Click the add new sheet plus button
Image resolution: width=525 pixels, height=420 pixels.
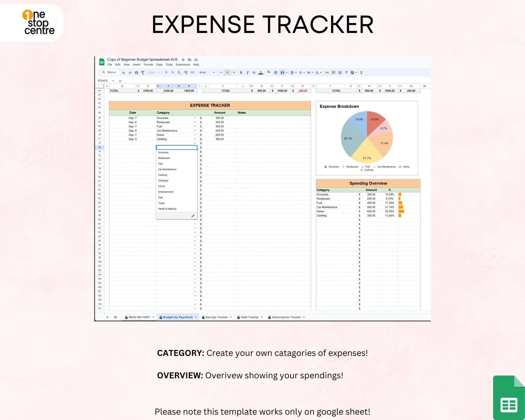(x=107, y=317)
